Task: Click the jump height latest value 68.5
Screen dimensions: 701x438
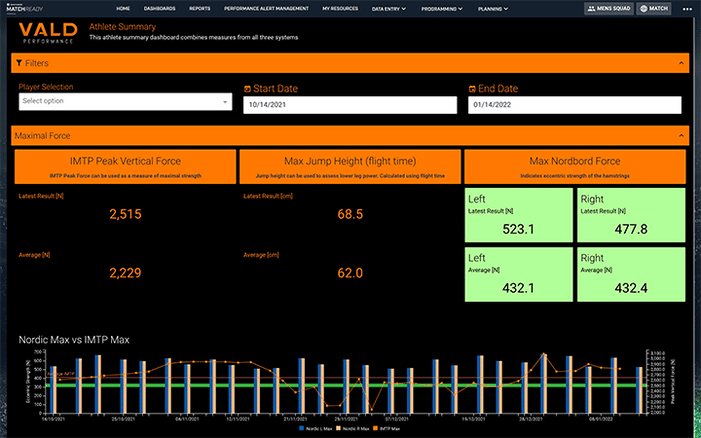Action: [x=350, y=214]
